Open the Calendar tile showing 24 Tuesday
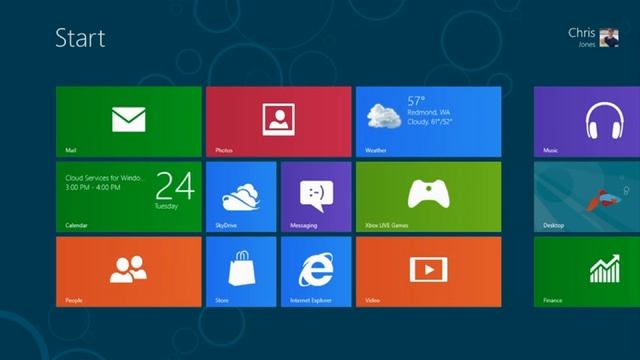Screen dimensions: 640x360 pos(129,197)
